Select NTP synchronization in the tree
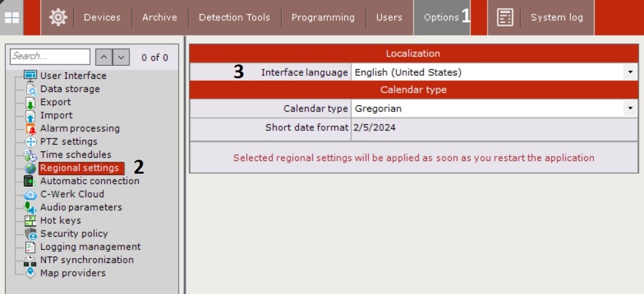 tap(87, 260)
